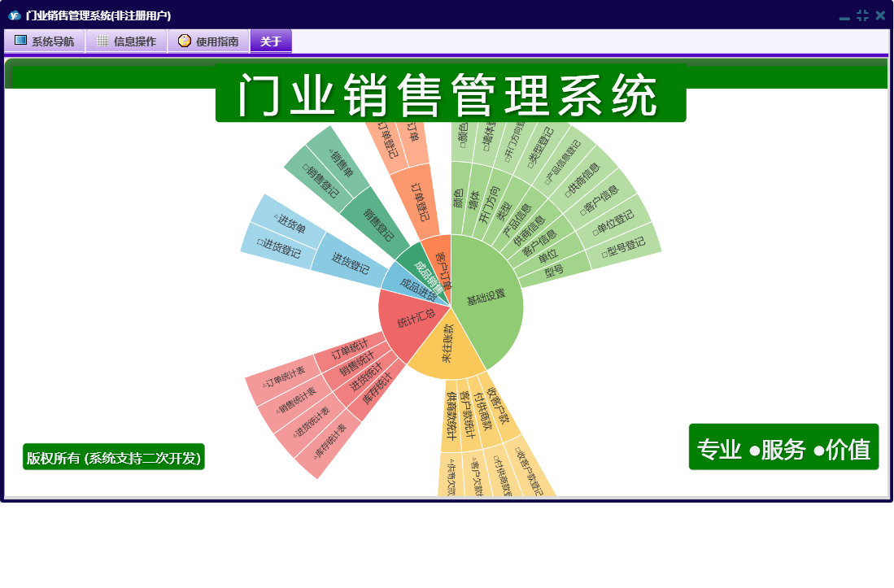Open the 进货统计 middle segment
This screenshot has width=894, height=588.
pos(367,377)
